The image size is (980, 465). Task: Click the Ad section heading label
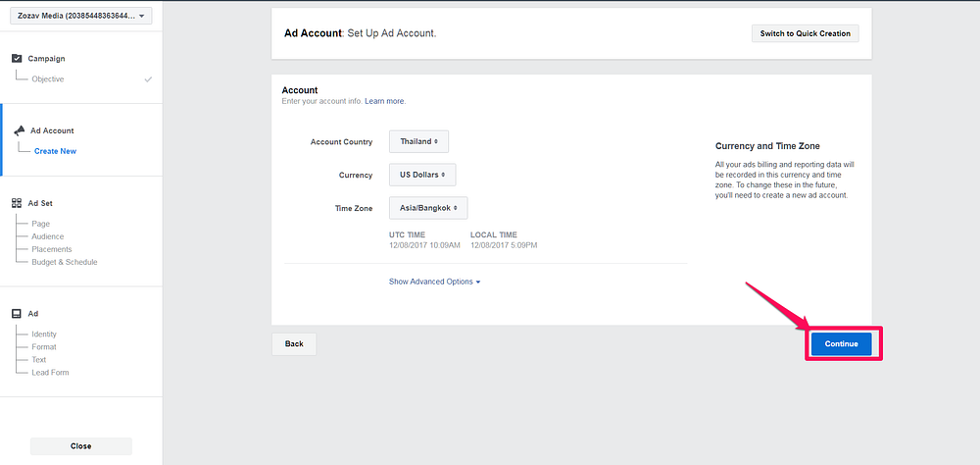tap(33, 314)
